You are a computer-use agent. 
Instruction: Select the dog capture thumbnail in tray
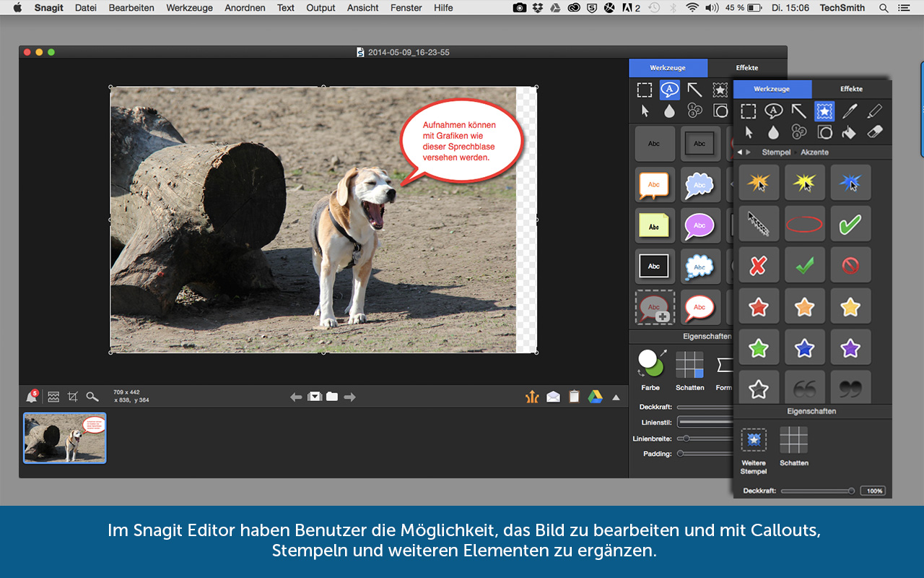[65, 438]
